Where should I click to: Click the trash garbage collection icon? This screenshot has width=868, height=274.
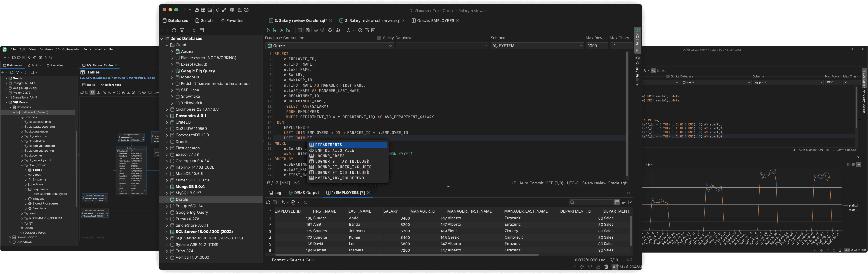click(606, 267)
